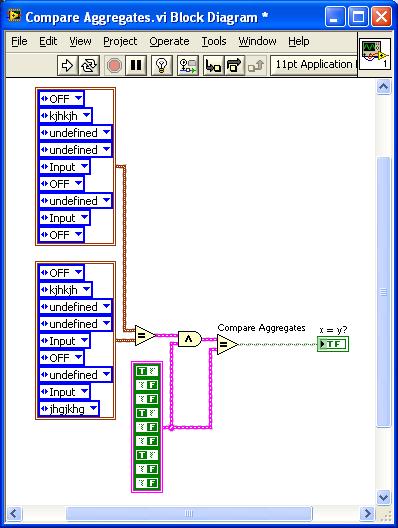Open kjhkjh enum in top cluster
Image resolution: width=398 pixels, height=528 pixels.
(x=66, y=116)
